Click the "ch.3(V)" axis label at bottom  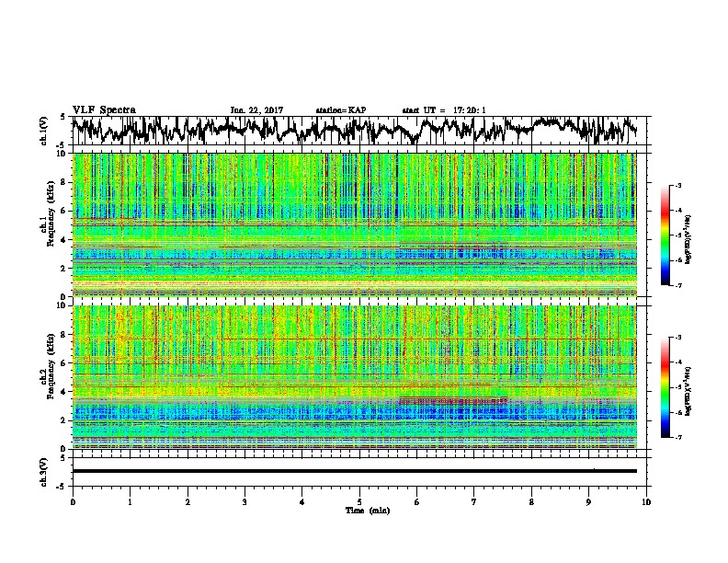pos(43,472)
